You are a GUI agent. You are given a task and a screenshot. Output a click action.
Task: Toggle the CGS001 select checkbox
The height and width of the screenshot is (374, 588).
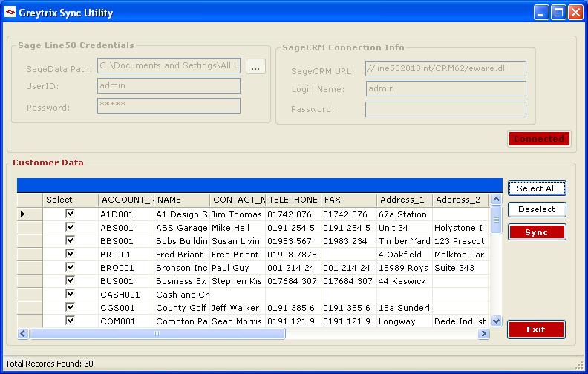(70, 307)
